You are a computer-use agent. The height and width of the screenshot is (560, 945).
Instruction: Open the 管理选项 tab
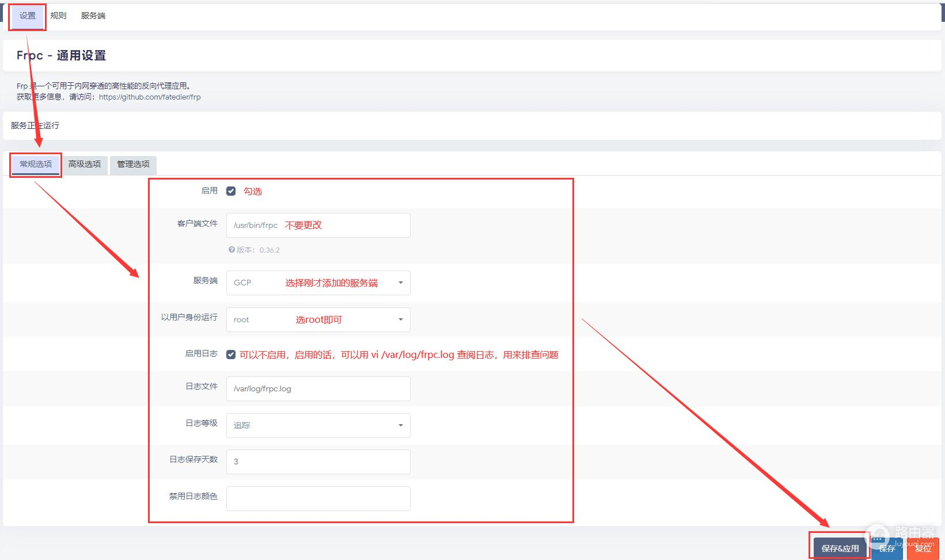(133, 165)
